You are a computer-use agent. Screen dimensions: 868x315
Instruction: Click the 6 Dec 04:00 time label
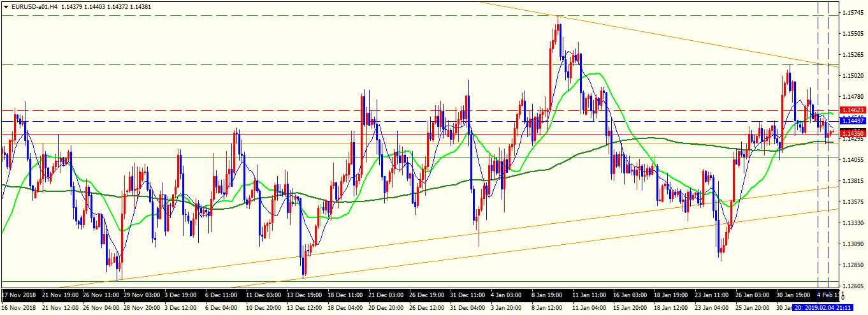221,307
